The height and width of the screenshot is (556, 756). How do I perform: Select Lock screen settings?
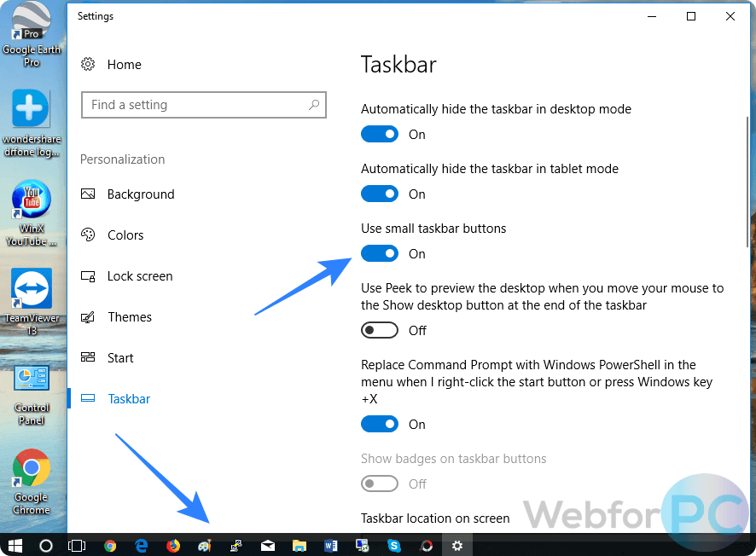(139, 276)
